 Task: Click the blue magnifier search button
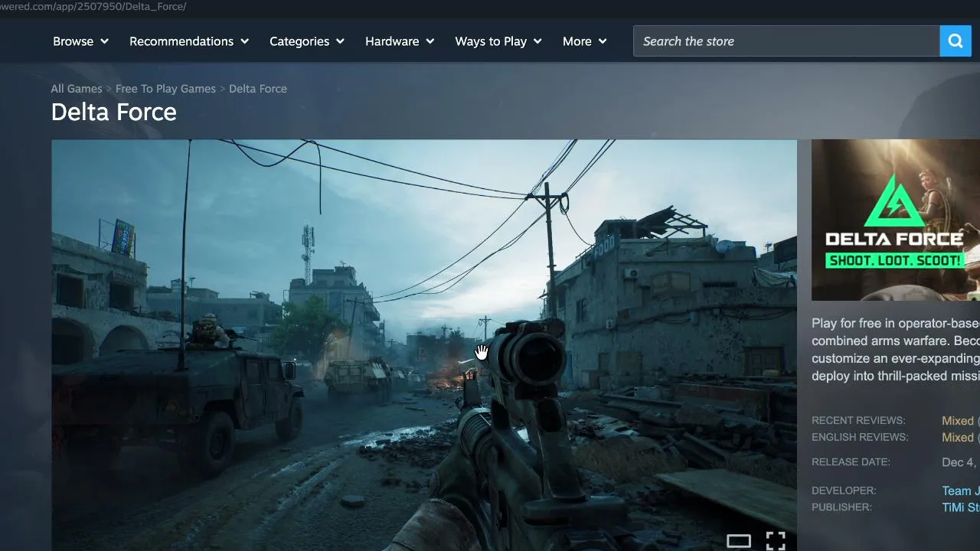click(955, 41)
